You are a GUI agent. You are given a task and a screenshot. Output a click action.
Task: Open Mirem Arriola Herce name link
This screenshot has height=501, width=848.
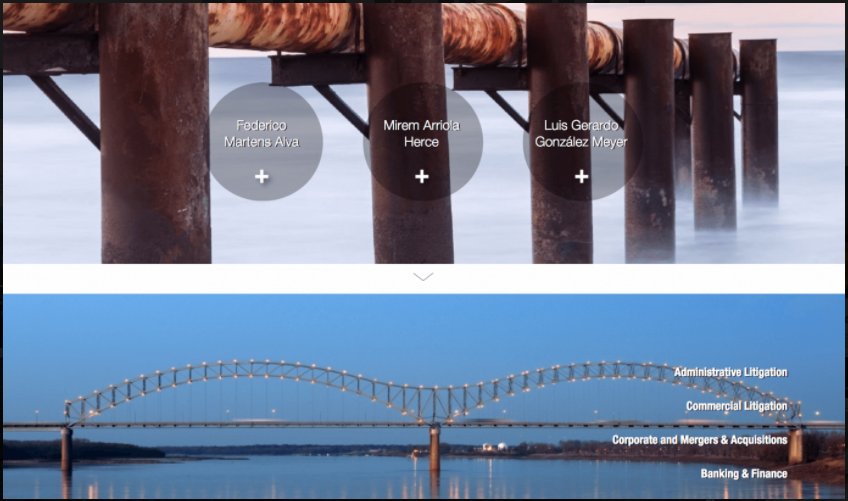point(422,134)
